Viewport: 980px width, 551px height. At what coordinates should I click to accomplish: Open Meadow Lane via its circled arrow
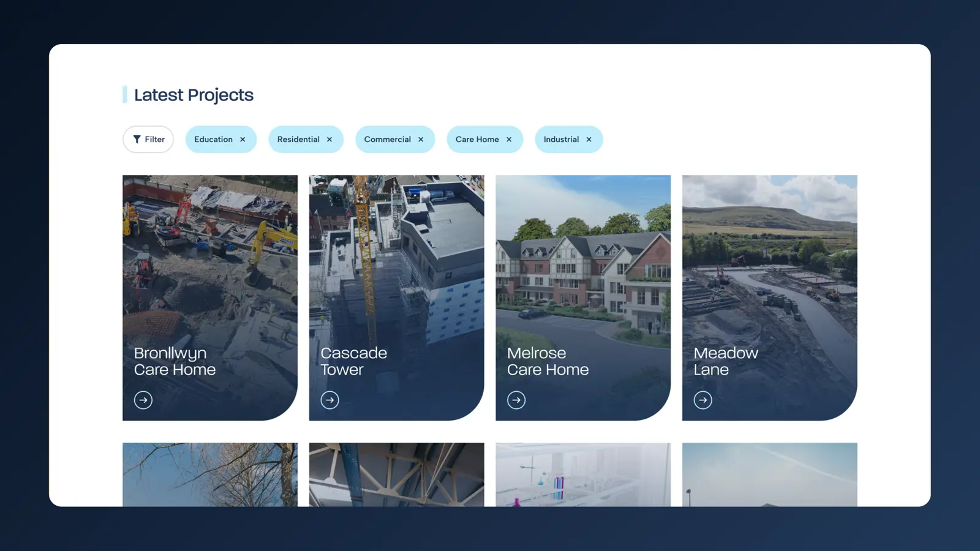(703, 400)
